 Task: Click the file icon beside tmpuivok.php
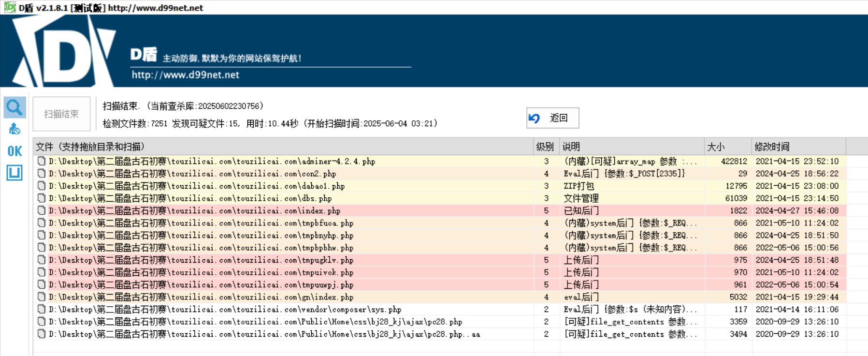[42, 272]
